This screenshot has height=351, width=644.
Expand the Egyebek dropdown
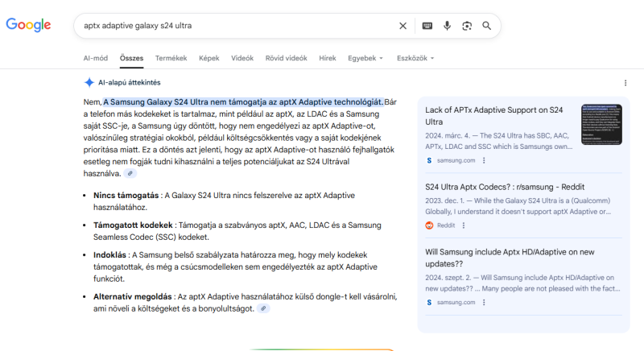[365, 58]
